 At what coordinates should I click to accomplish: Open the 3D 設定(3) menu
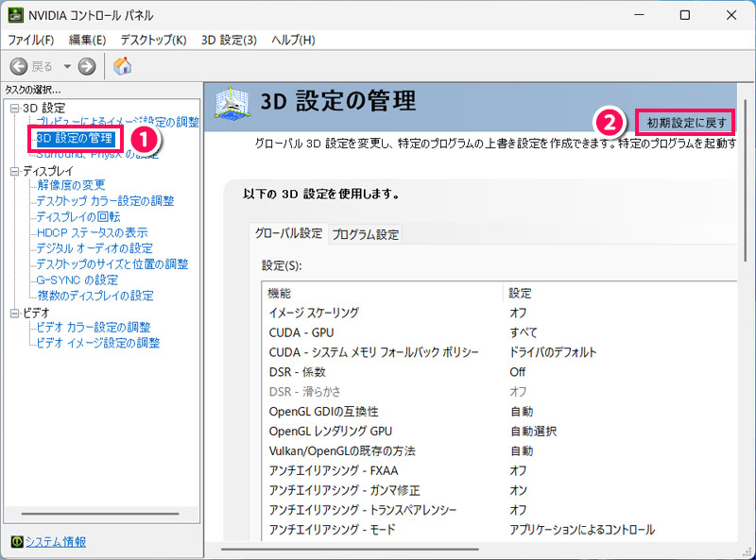click(224, 40)
